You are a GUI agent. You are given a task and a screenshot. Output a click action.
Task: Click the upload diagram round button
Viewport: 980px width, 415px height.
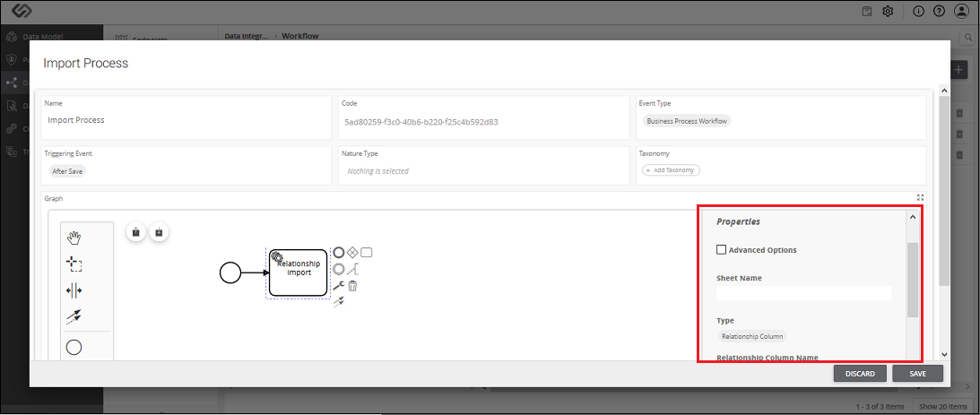click(x=136, y=232)
